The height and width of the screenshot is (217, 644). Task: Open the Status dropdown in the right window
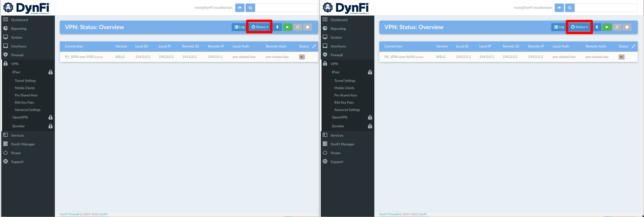tap(579, 27)
